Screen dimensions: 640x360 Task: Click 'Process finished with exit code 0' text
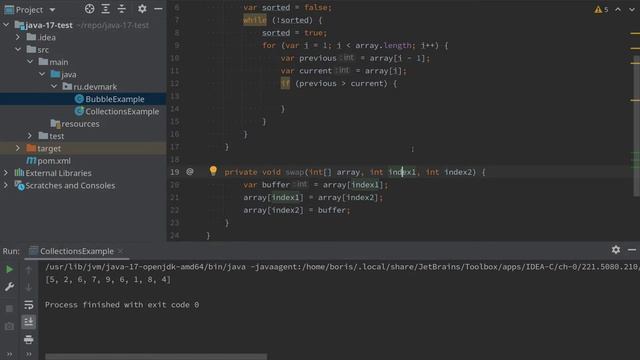[122, 305]
